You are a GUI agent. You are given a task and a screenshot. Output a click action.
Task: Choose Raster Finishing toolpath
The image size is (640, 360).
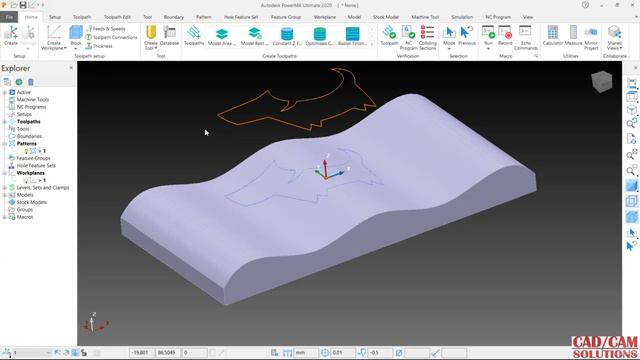pos(352,36)
